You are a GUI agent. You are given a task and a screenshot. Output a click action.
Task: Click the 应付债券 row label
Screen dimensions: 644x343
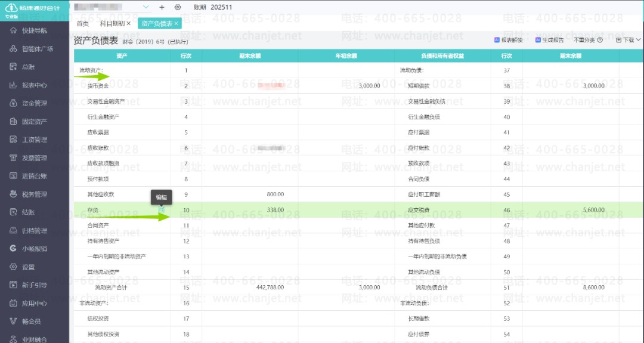(419, 335)
